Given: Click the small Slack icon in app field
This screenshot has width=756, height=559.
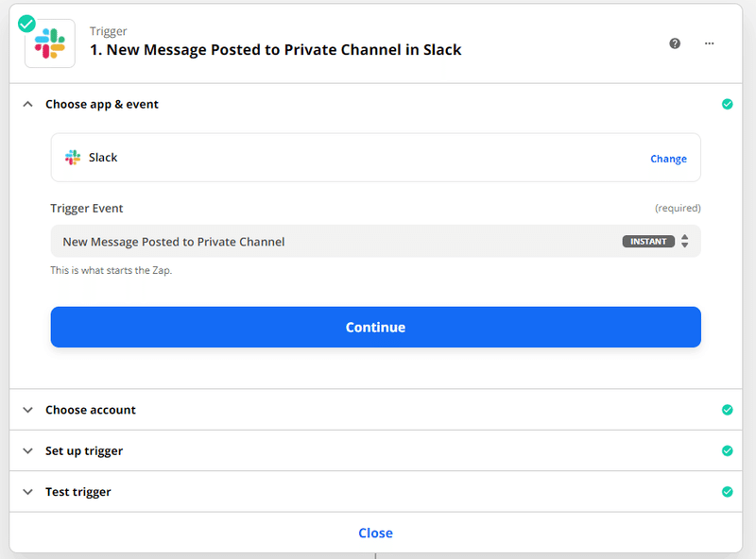Looking at the screenshot, I should pos(73,158).
